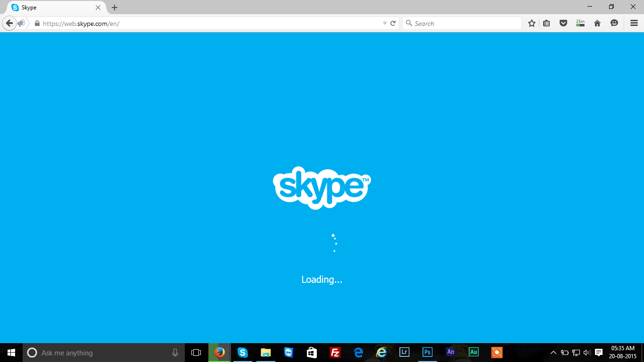Open the Windows Store taskbar icon
Image resolution: width=644 pixels, height=362 pixels.
pos(312,353)
